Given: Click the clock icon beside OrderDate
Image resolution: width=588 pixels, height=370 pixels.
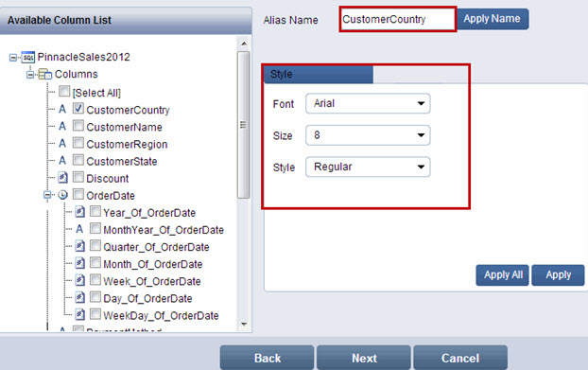Looking at the screenshot, I should (x=62, y=195).
